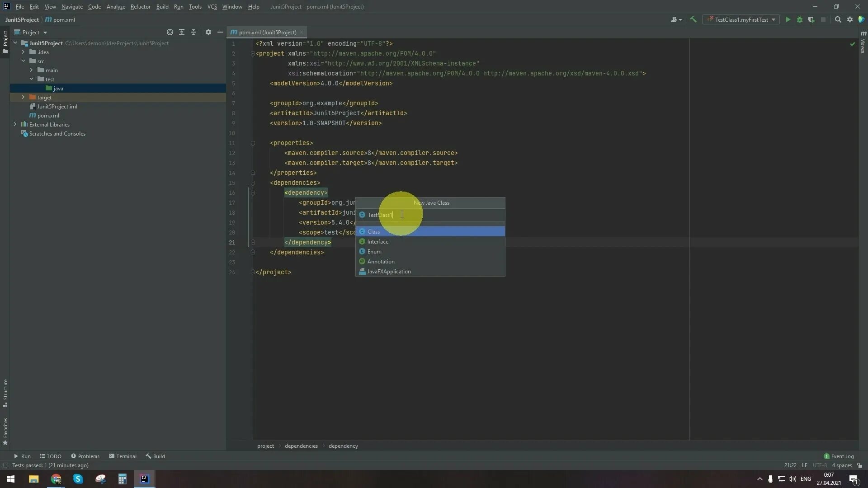Click Search Everywhere magnifier icon

[838, 19]
